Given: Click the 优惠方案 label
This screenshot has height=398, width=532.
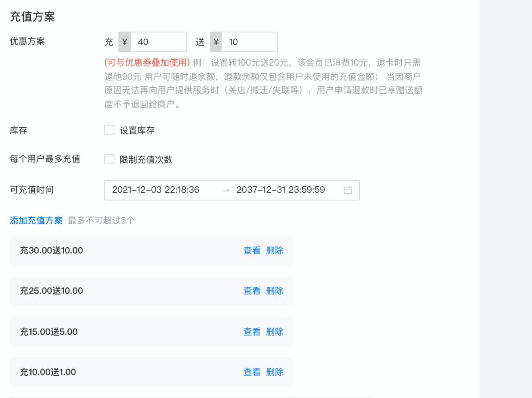Looking at the screenshot, I should tap(27, 42).
